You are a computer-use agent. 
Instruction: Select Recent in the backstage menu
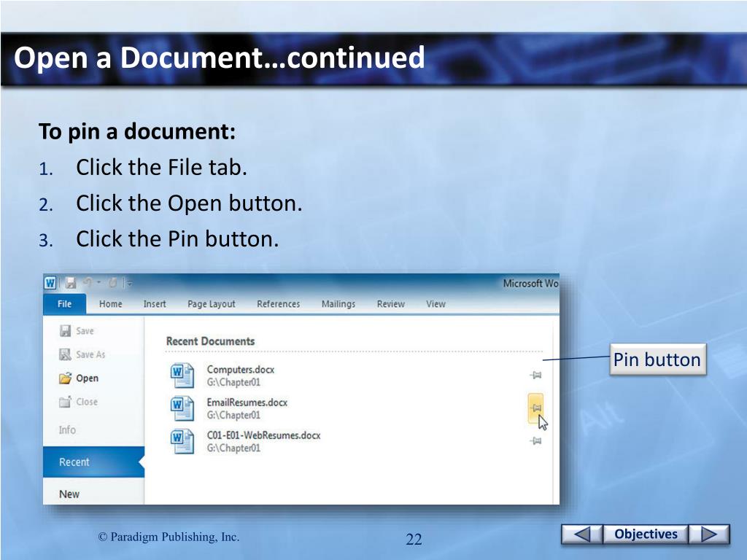[x=93, y=462]
